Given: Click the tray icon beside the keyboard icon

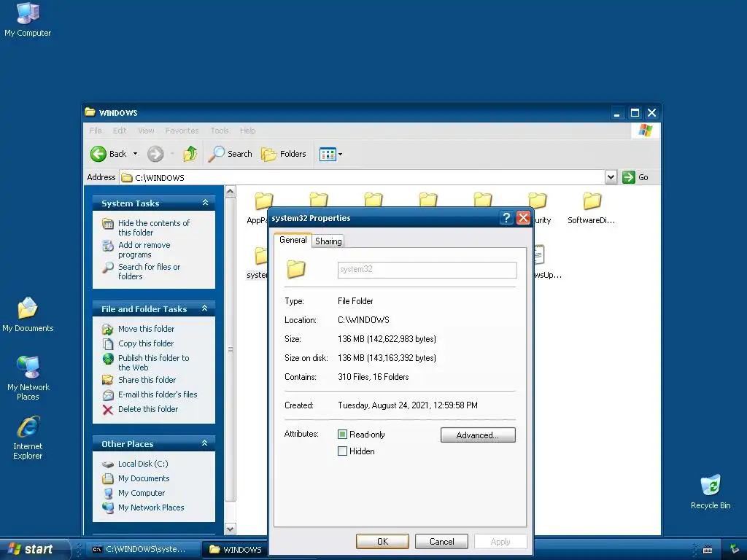Looking at the screenshot, I should [x=735, y=550].
